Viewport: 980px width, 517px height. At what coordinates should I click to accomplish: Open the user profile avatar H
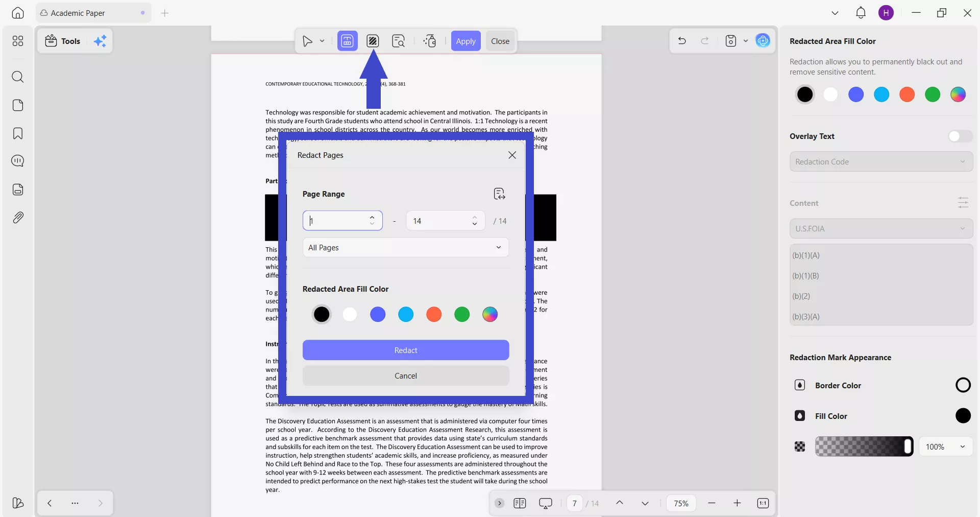(x=886, y=13)
